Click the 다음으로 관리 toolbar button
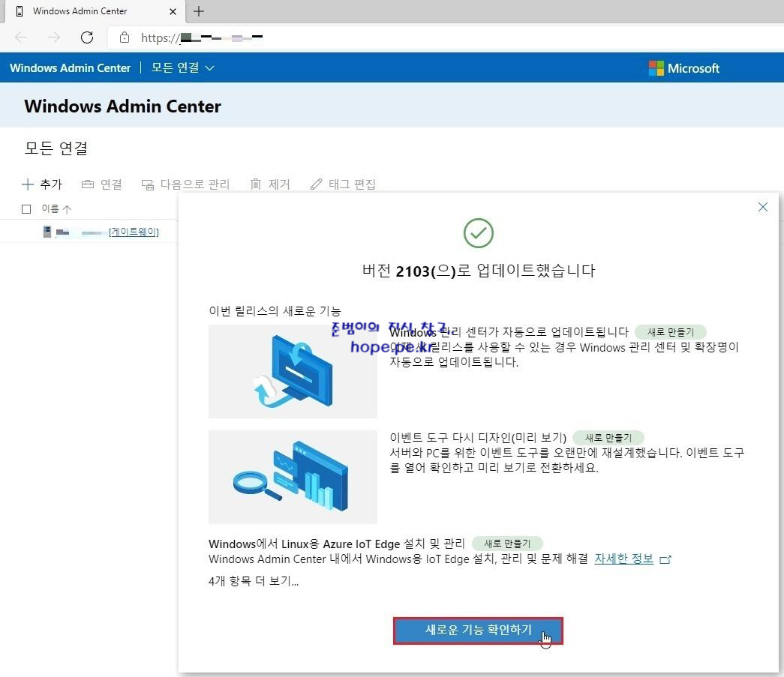784x677 pixels. point(185,184)
